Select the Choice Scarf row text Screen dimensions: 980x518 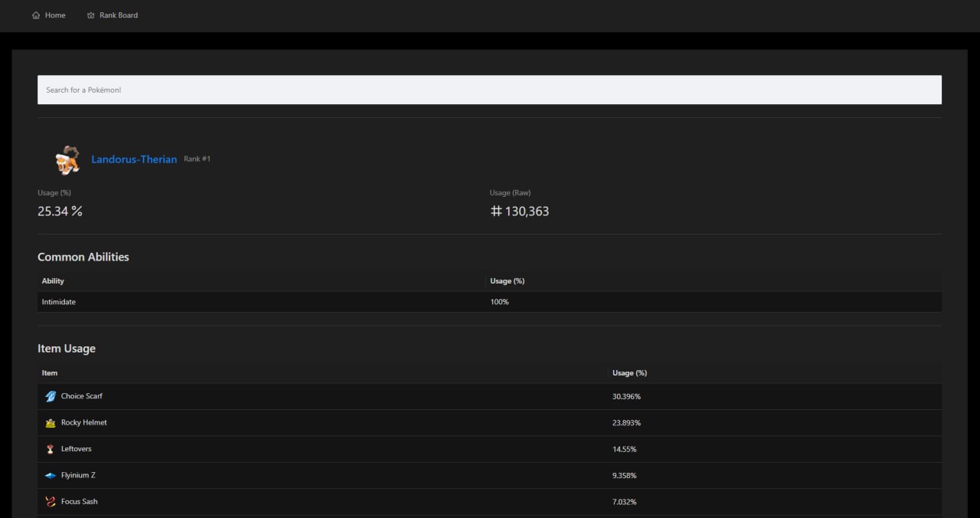click(82, 396)
